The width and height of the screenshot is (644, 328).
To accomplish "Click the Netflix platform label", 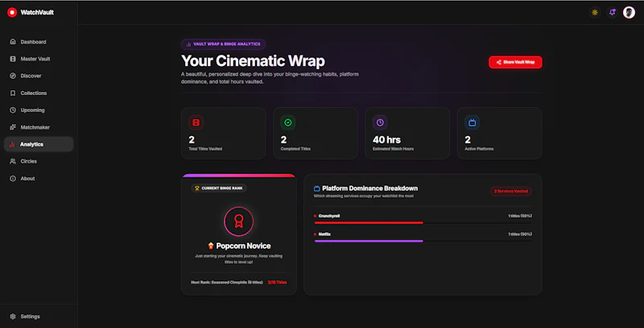I will point(324,234).
